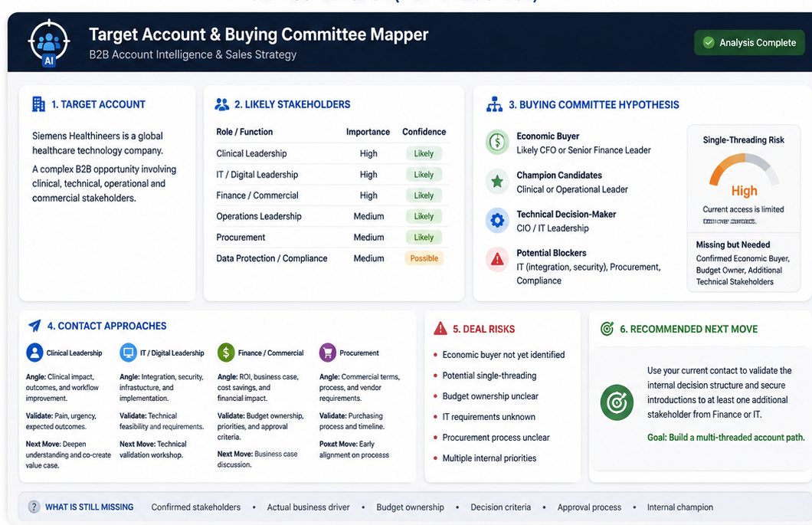Click Decision criteria in the bottom bar
812x525 pixels.
(501, 507)
